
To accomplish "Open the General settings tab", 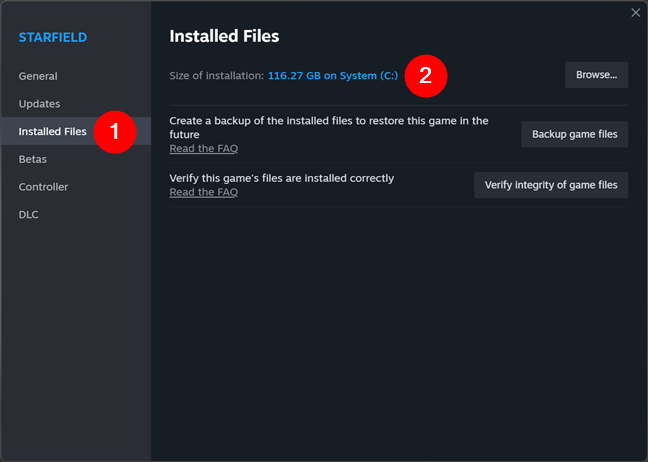I will pos(38,76).
